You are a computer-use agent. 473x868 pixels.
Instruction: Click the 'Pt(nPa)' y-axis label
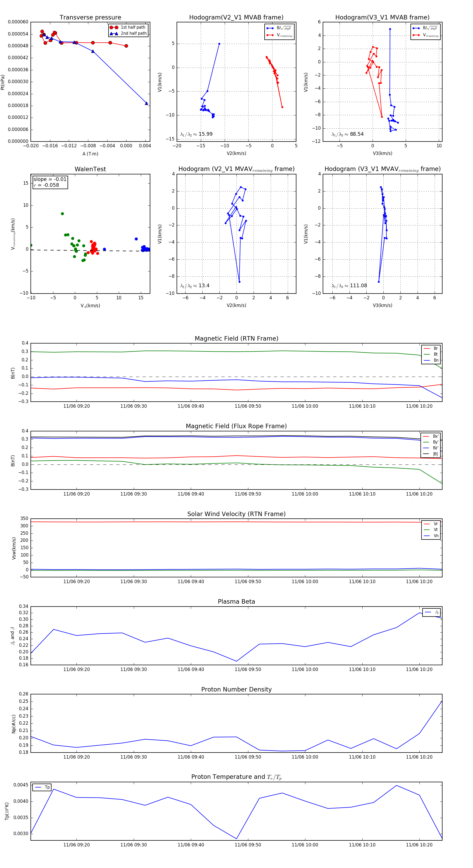coord(3,82)
